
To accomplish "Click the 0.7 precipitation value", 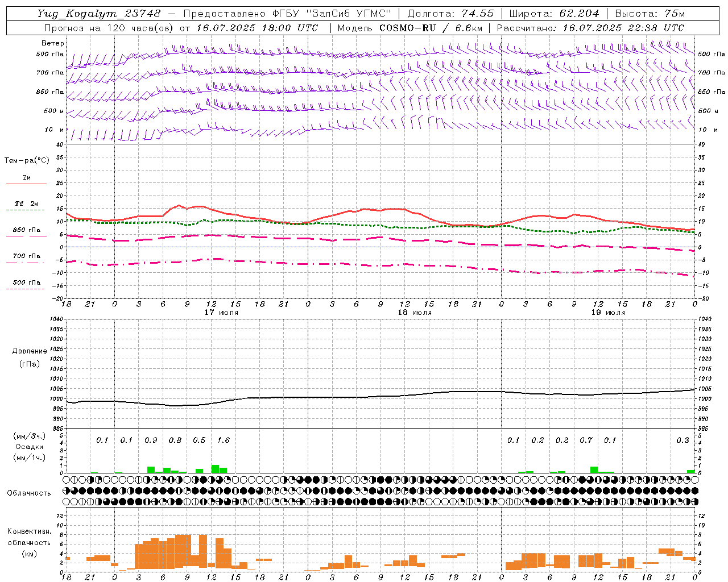I will click(586, 440).
